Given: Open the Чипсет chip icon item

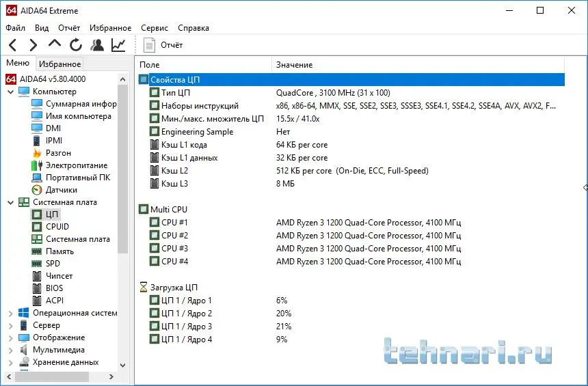Looking at the screenshot, I should coord(37,276).
